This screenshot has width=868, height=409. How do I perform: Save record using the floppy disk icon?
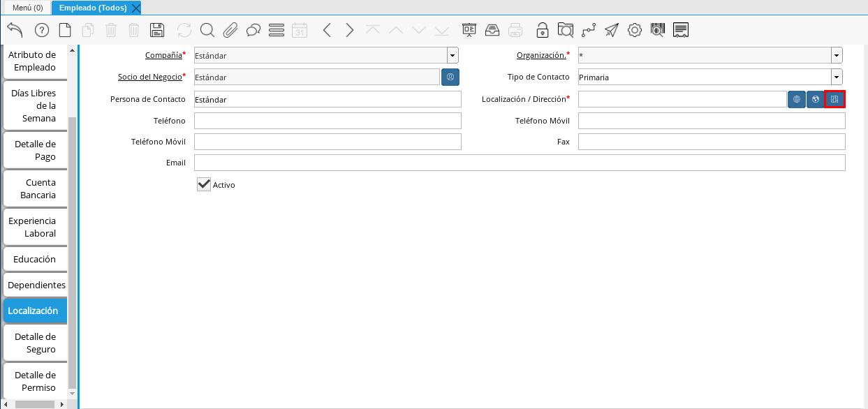[x=157, y=30]
